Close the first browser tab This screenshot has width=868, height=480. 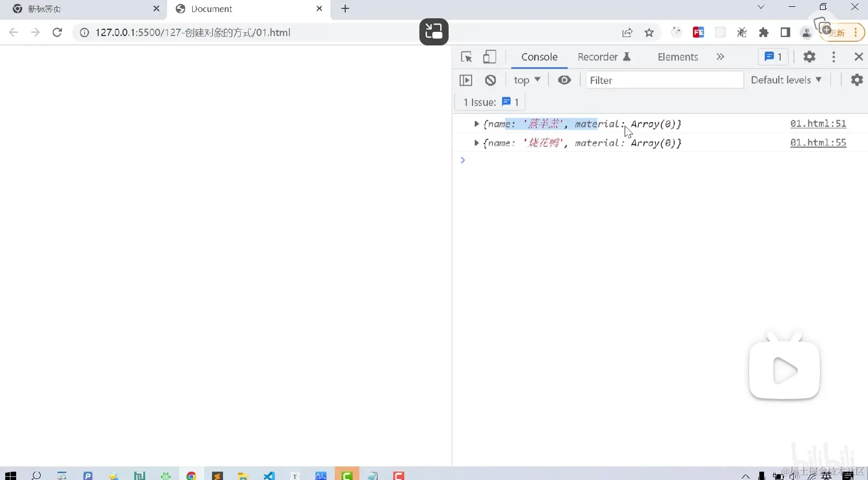point(156,9)
